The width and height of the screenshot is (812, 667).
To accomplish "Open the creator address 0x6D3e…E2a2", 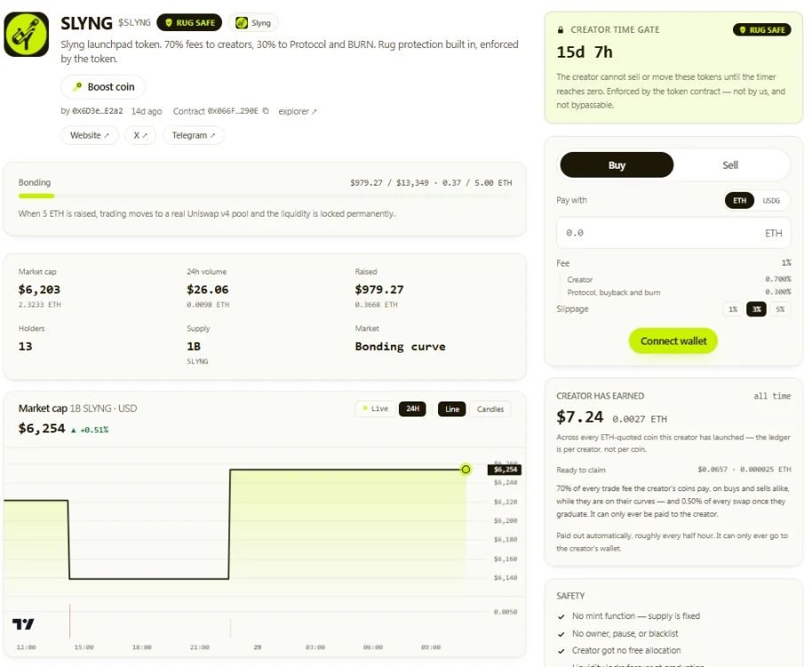I will click(98, 111).
